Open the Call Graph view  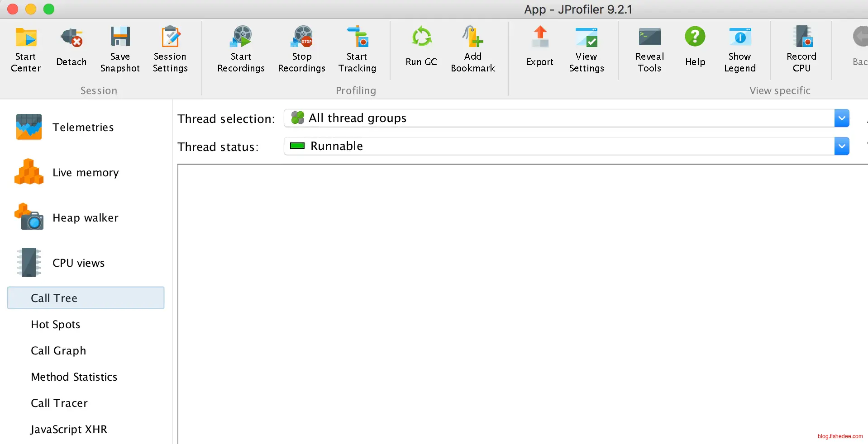pyautogui.click(x=58, y=350)
